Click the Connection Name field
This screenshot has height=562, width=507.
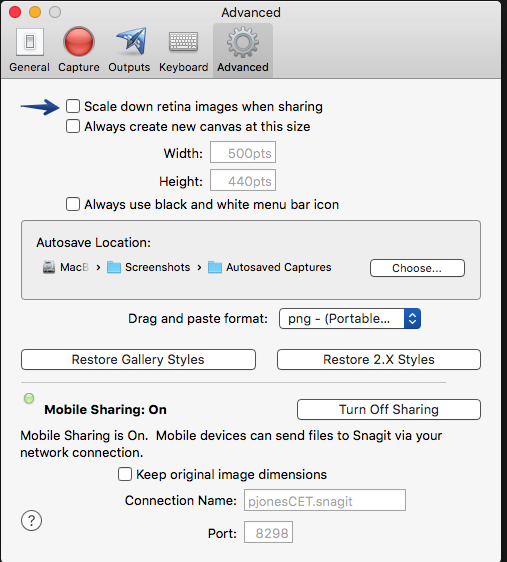tap(325, 500)
